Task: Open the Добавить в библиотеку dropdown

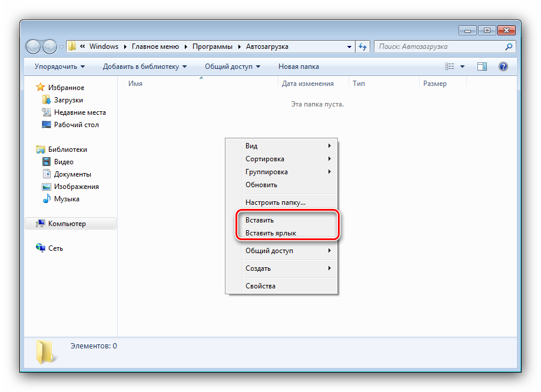Action: click(144, 67)
